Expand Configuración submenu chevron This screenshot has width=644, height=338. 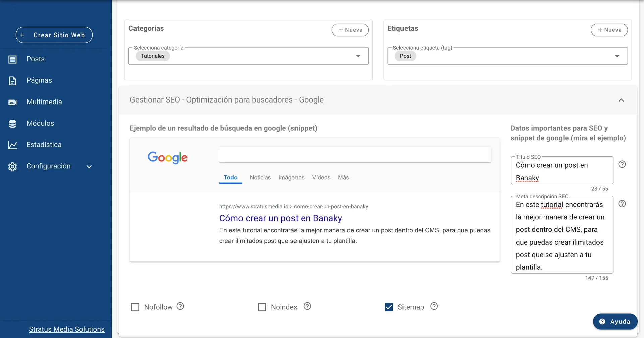coord(89,166)
